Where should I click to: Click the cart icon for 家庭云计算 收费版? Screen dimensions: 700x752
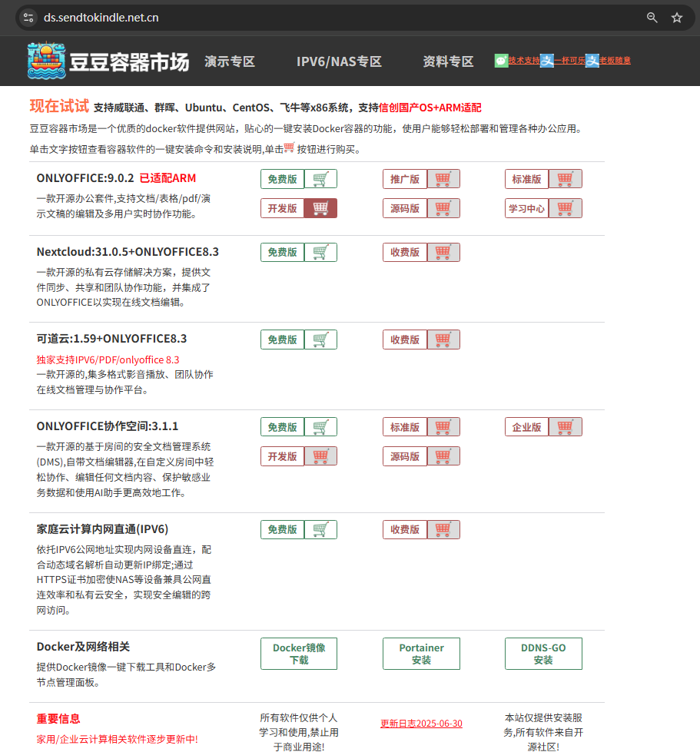point(443,529)
